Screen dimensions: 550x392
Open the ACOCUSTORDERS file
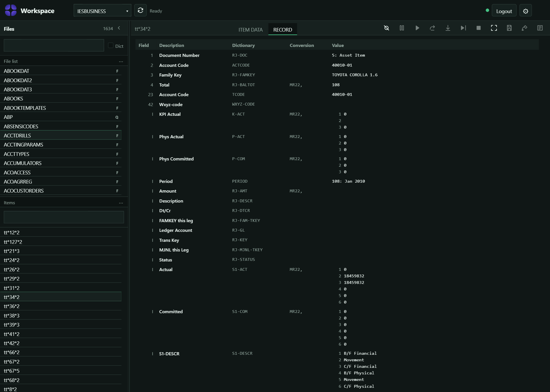click(61, 191)
